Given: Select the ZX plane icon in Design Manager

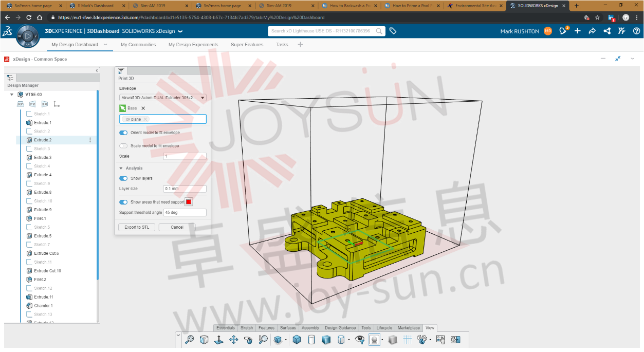Looking at the screenshot, I should [44, 104].
